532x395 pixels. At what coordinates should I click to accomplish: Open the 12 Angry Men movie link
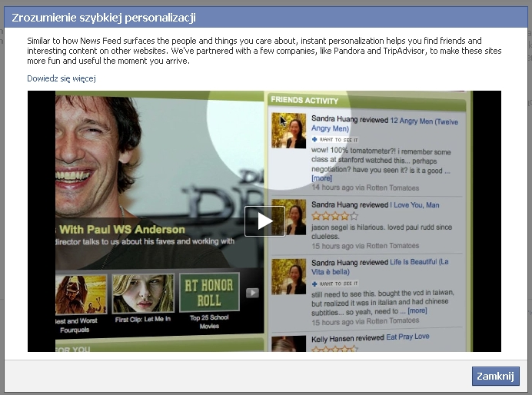pos(424,121)
